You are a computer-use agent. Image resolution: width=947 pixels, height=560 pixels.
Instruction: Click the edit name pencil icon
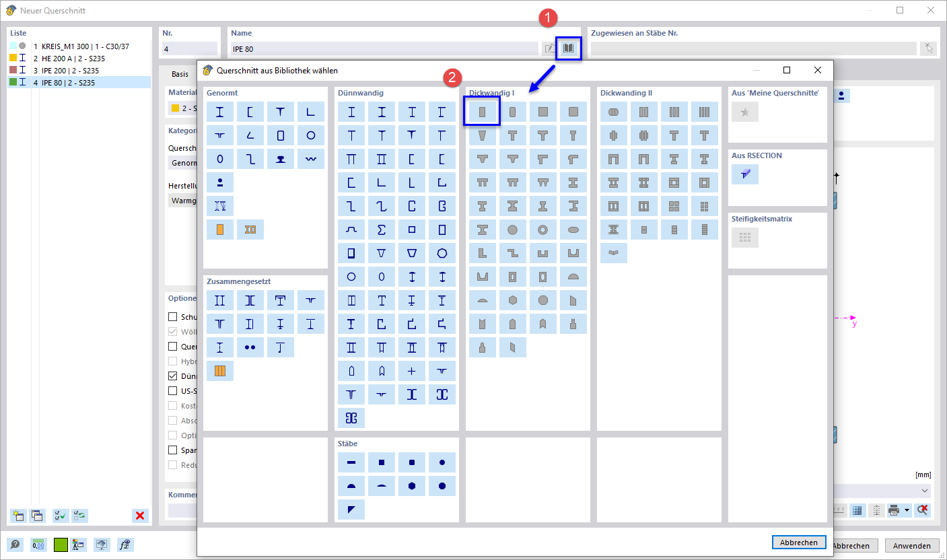pos(549,48)
